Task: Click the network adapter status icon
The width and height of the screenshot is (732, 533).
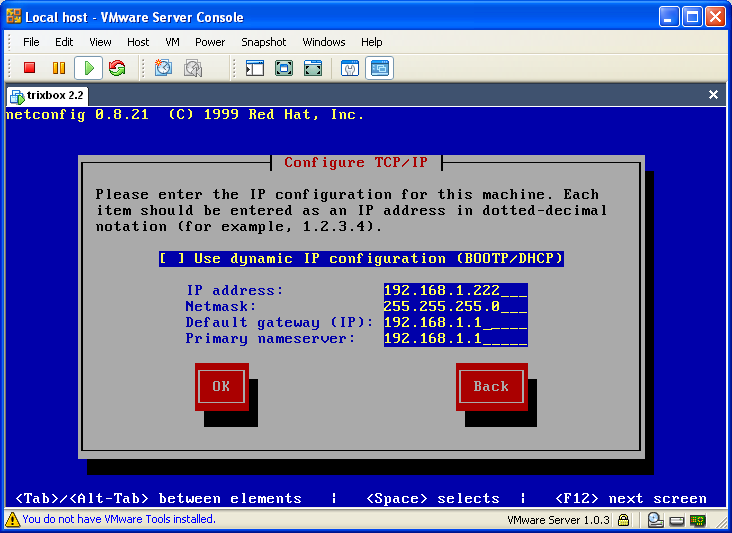Action: tap(698, 519)
